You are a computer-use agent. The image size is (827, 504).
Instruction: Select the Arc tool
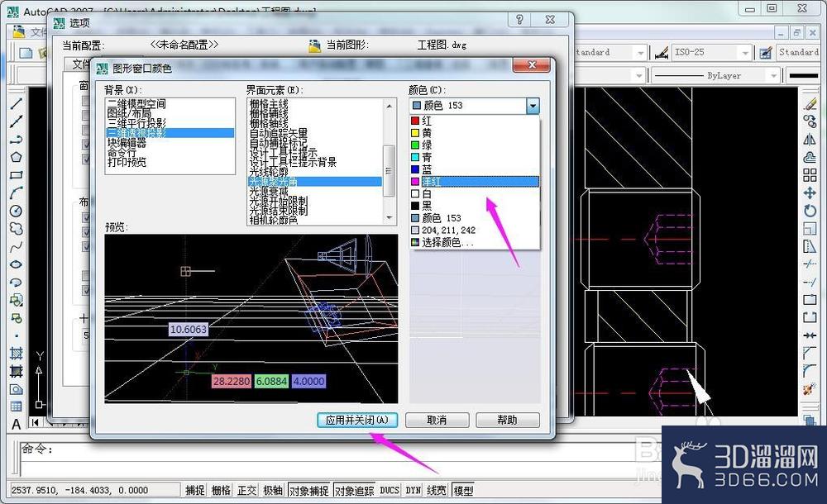[x=17, y=193]
